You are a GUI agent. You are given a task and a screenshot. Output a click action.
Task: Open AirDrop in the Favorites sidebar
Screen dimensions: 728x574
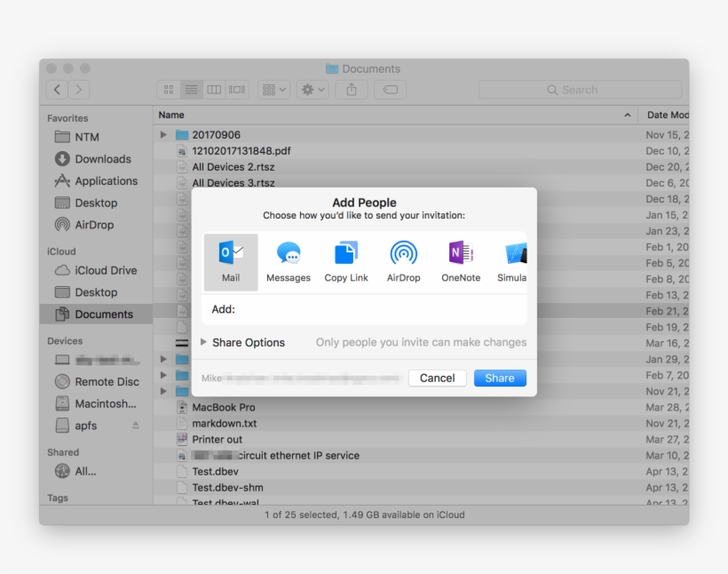[x=96, y=225]
